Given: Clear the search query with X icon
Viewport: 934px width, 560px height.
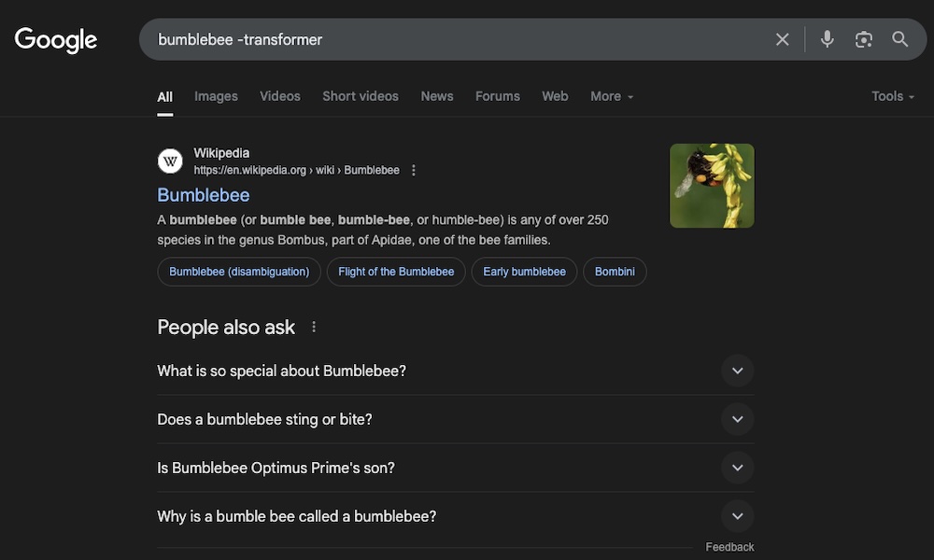Looking at the screenshot, I should tap(782, 39).
